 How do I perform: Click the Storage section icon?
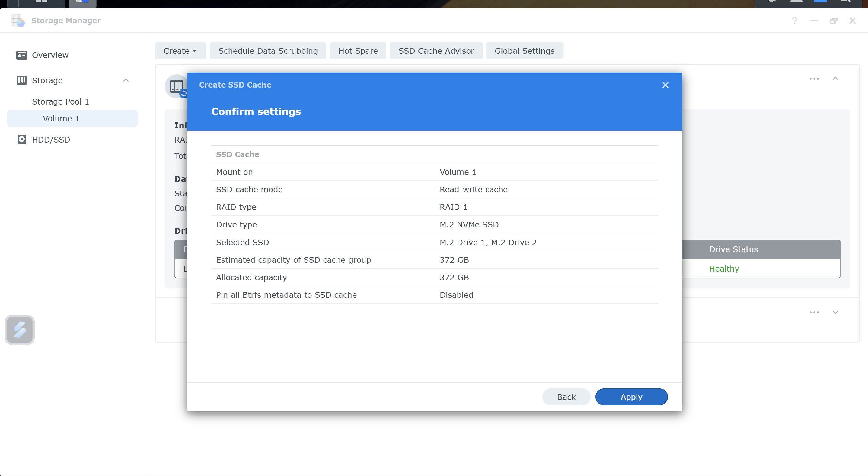click(21, 80)
